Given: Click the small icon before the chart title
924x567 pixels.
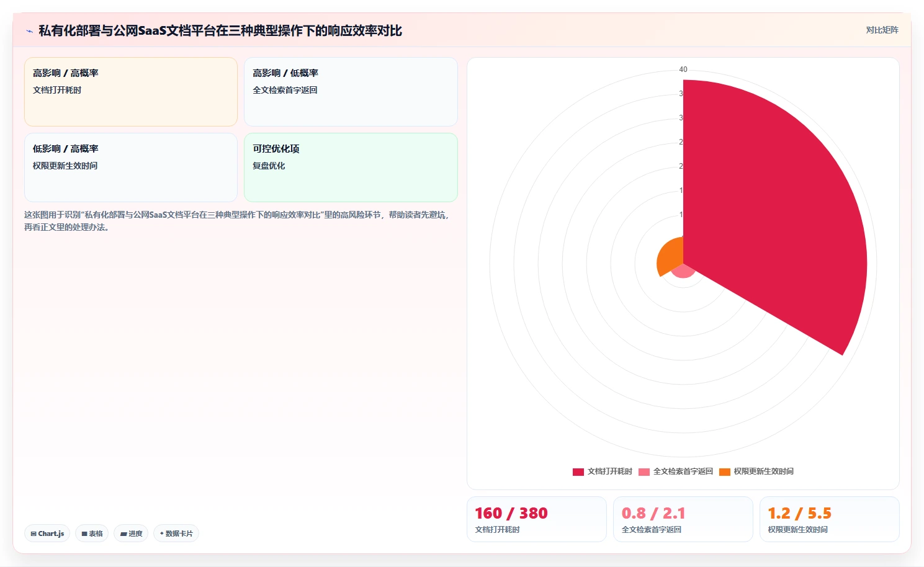Looking at the screenshot, I should coord(29,31).
